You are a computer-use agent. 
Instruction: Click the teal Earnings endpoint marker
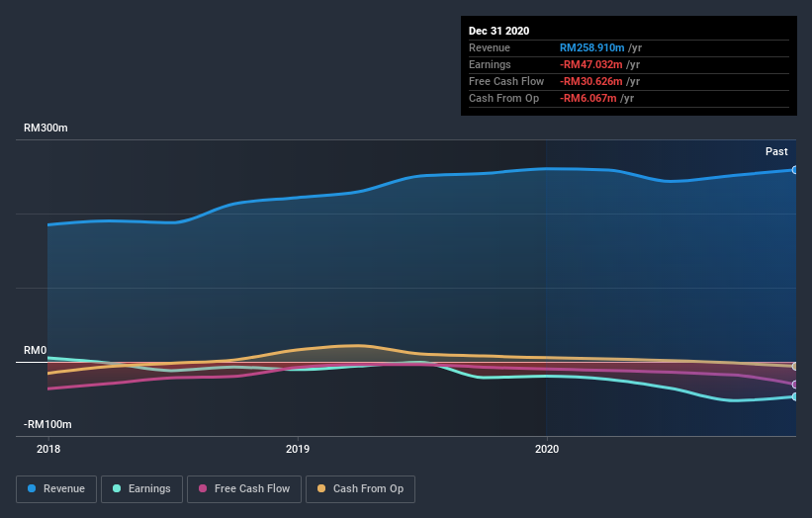(x=794, y=397)
